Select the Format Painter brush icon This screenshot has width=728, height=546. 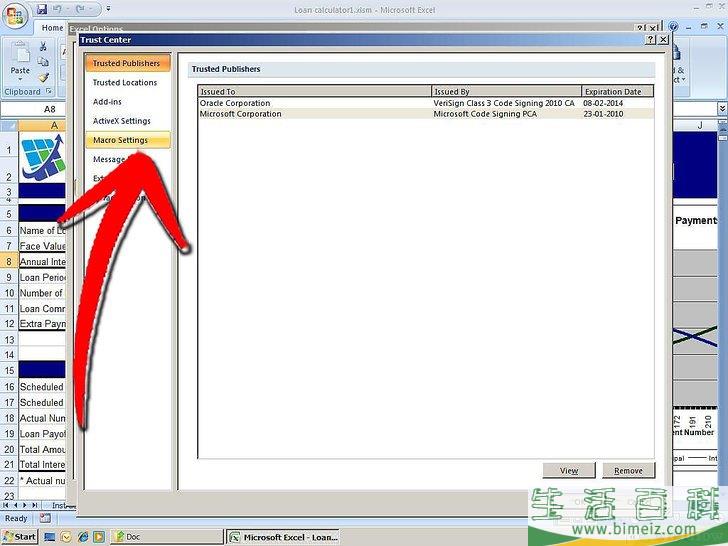(44, 77)
